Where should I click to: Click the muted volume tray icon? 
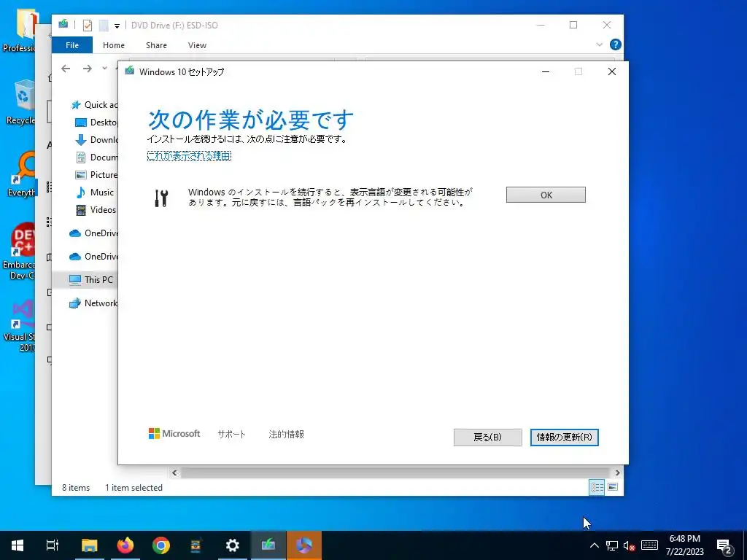click(629, 545)
